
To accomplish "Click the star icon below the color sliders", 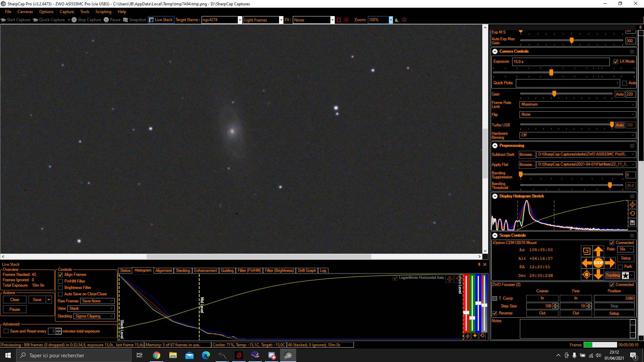I will [x=475, y=336].
